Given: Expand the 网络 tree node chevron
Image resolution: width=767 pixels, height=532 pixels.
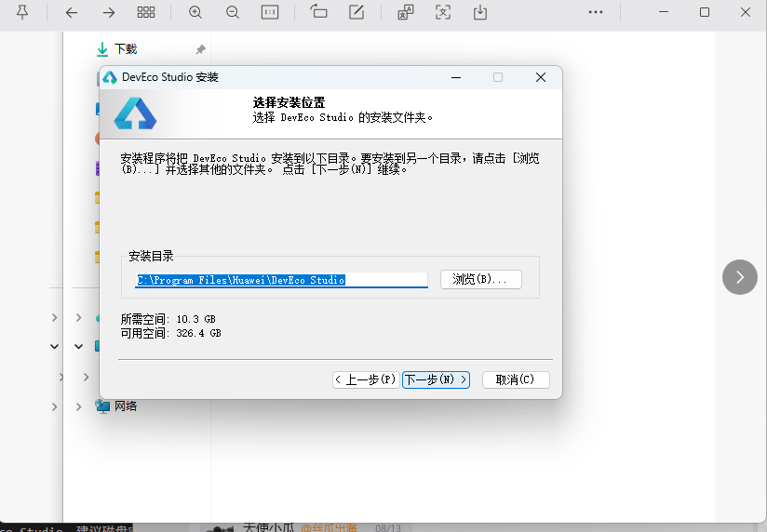Looking at the screenshot, I should pyautogui.click(x=78, y=406).
